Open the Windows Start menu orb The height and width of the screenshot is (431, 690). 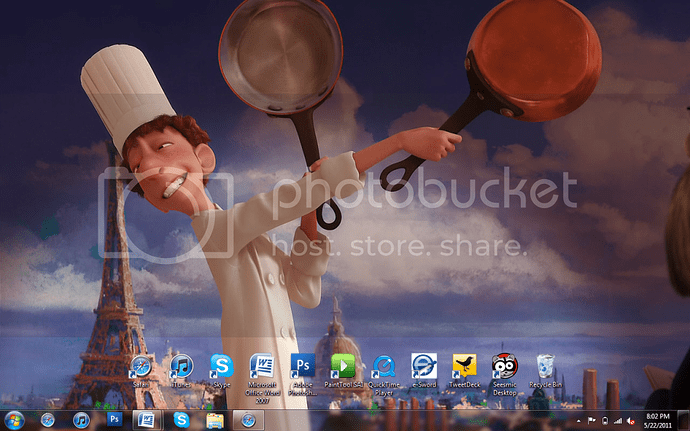coord(15,419)
